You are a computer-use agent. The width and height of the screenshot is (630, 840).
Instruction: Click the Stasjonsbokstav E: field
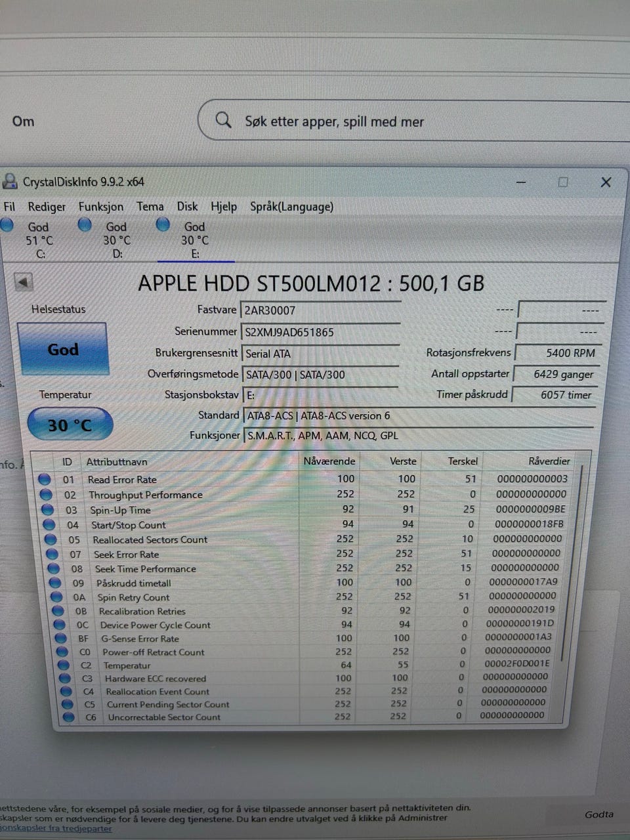pyautogui.click(x=320, y=395)
